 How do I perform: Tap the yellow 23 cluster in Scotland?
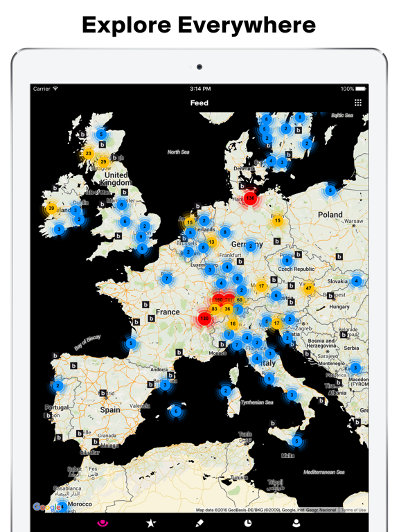[x=88, y=153]
